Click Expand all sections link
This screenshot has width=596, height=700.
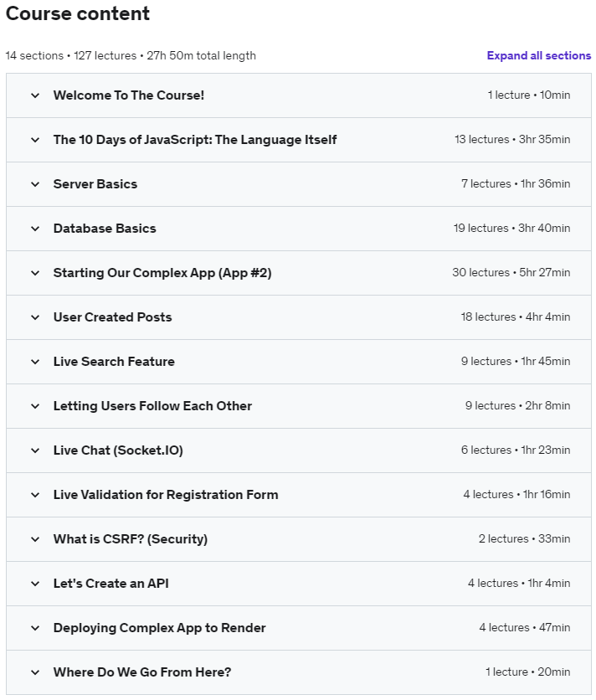point(538,56)
